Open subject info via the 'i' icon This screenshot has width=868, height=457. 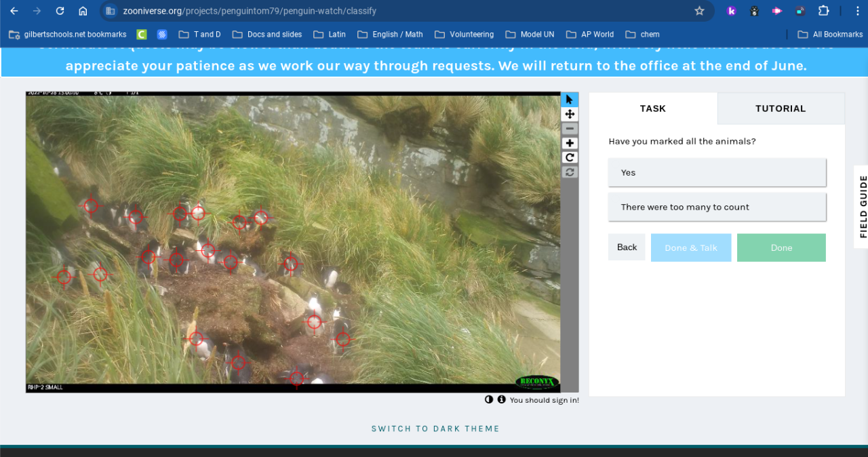tap(502, 399)
